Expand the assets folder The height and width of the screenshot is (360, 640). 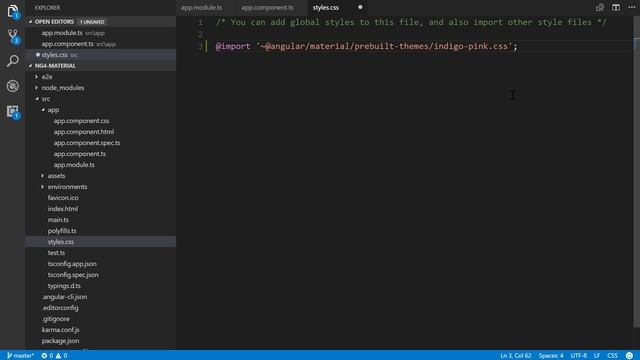43,176
